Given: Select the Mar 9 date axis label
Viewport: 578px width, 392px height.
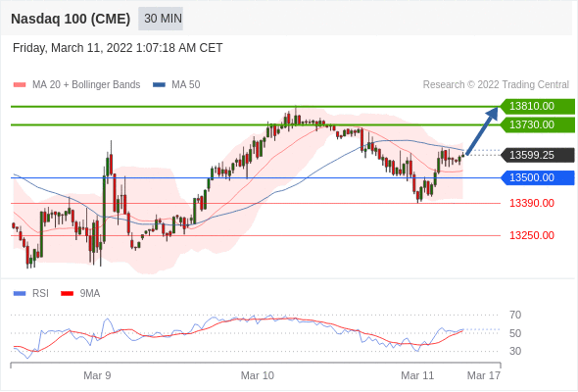Looking at the screenshot, I should 97,375.
